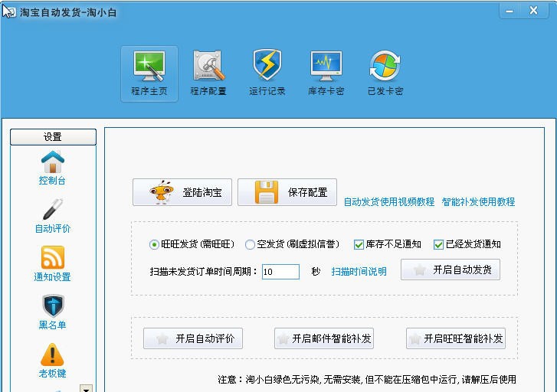This screenshot has height=392, width=557.
Task: Click the 程序配置 tab label
Action: click(x=208, y=91)
